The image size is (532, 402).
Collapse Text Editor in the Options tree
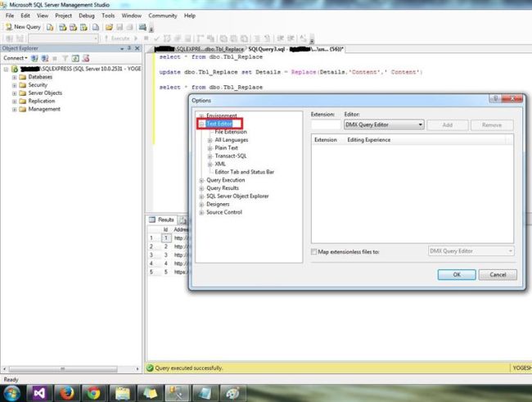pyautogui.click(x=201, y=124)
